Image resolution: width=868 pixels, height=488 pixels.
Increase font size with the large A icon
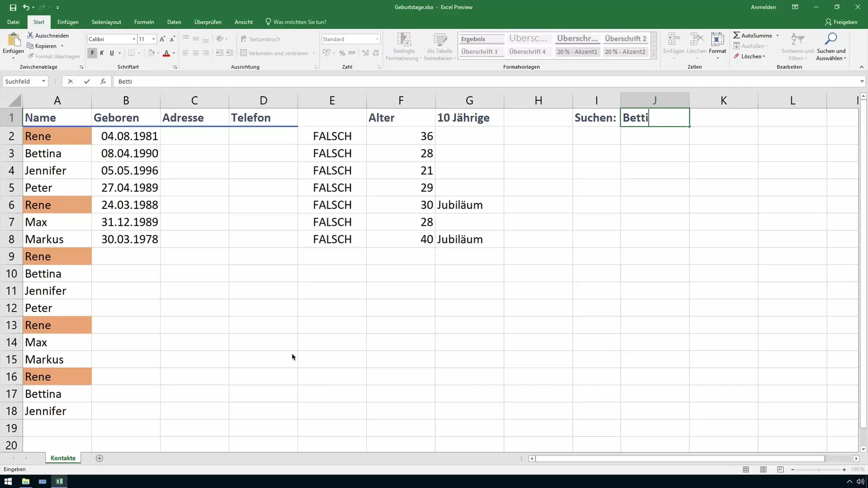[x=162, y=39]
